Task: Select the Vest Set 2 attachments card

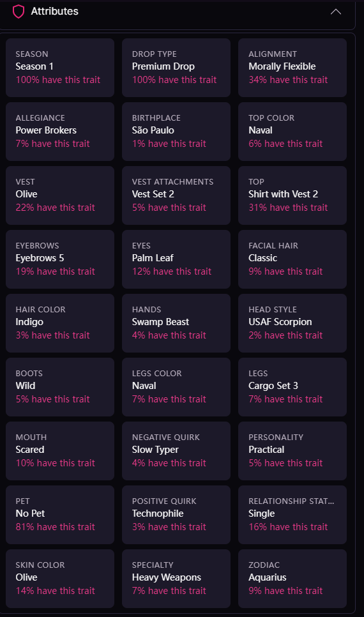Action: 176,195
